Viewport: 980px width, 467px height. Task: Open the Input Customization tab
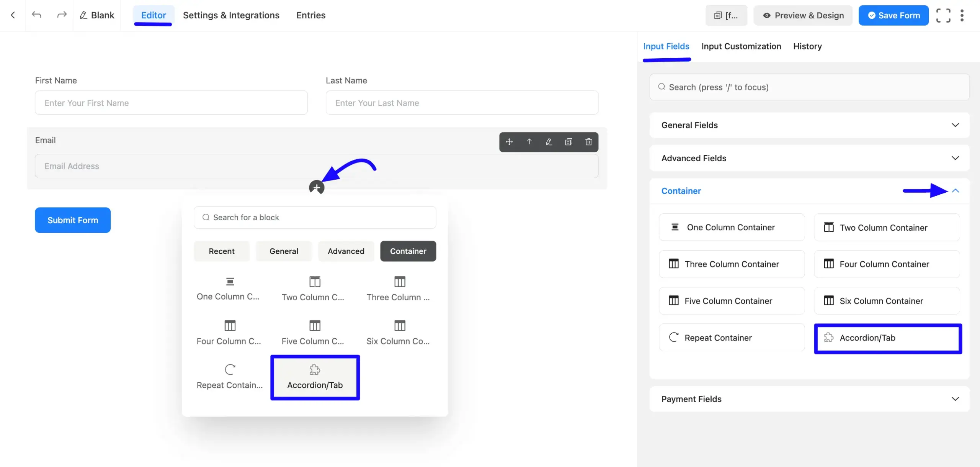tap(741, 46)
